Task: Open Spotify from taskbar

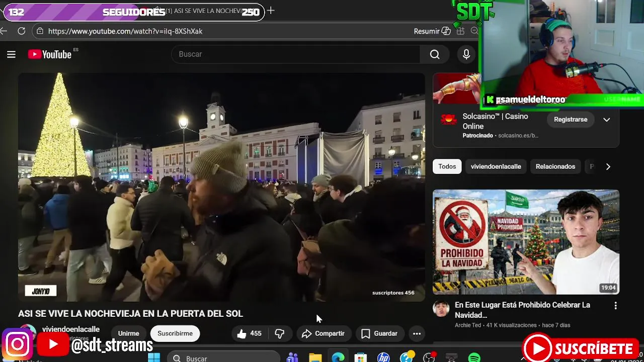Action: tap(474, 358)
